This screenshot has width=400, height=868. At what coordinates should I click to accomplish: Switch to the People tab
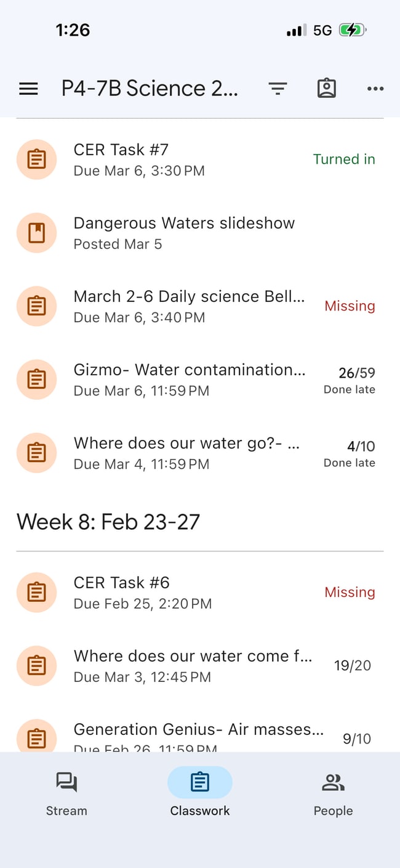click(333, 793)
